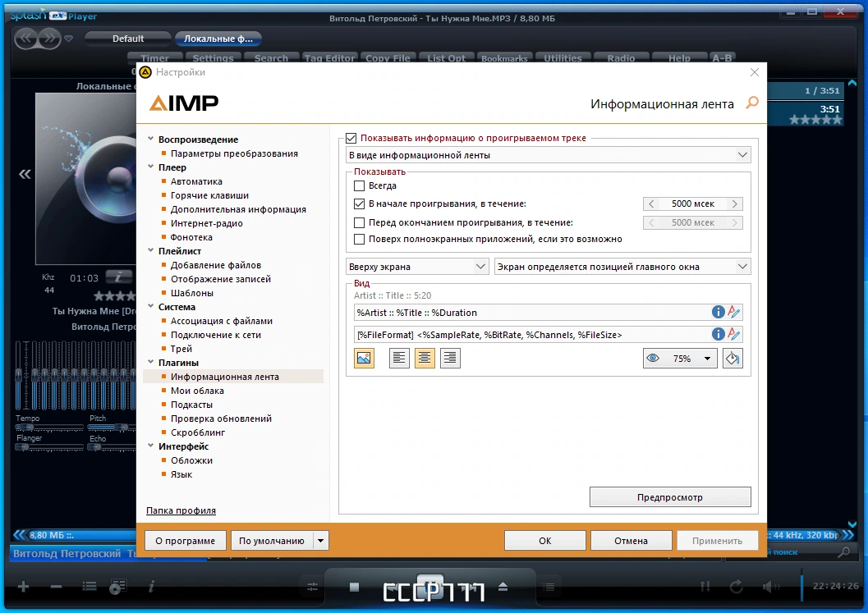Click the eject open-file icon in player bar

pos(503,587)
